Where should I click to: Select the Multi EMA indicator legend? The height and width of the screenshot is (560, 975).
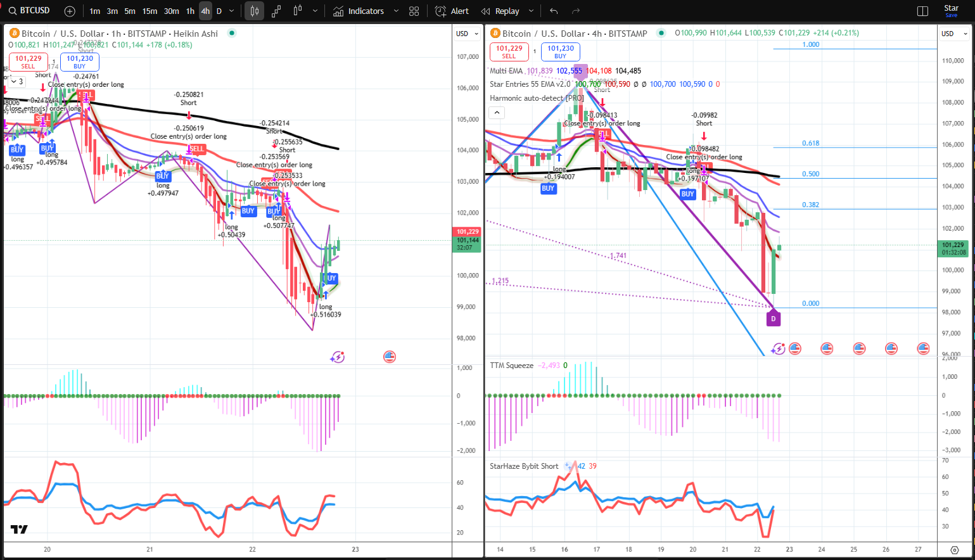[x=506, y=71]
